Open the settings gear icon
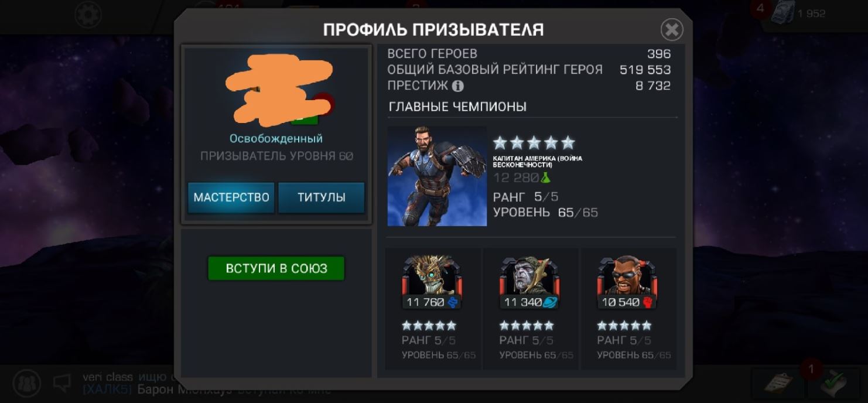The width and height of the screenshot is (868, 403). coord(88,15)
